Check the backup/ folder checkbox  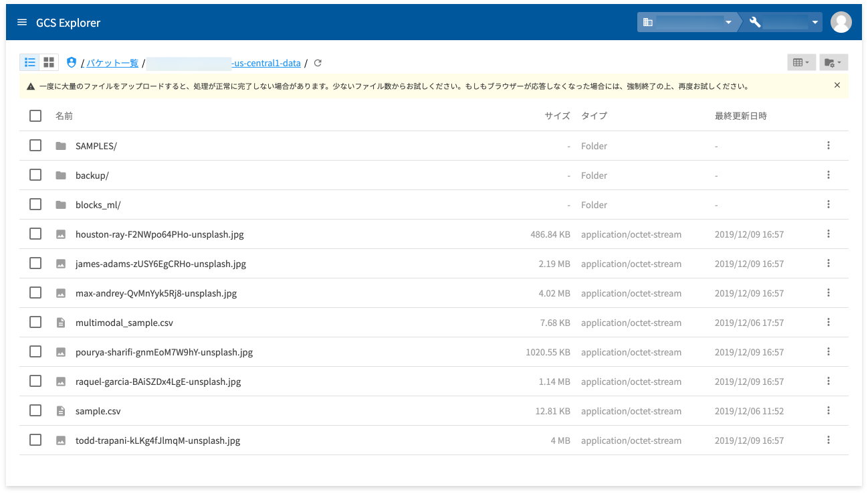(35, 175)
